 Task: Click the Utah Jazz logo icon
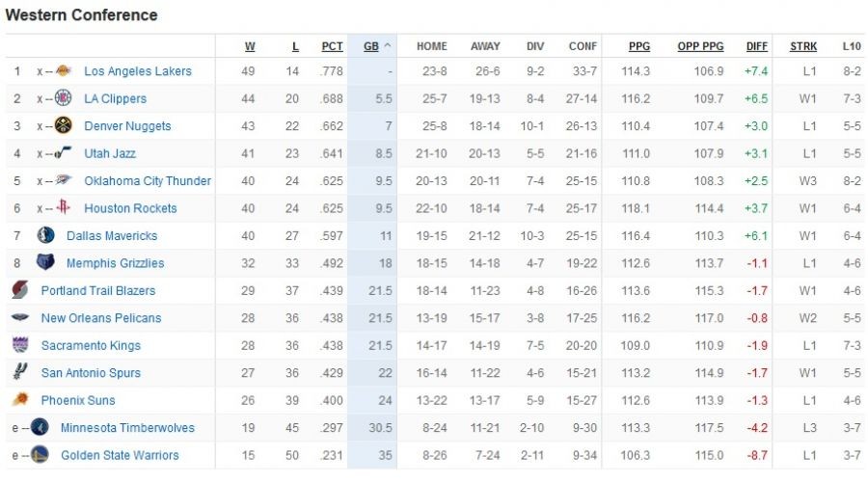point(63,153)
